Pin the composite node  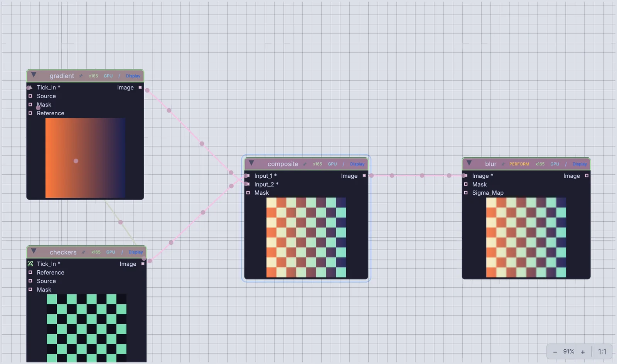click(305, 164)
